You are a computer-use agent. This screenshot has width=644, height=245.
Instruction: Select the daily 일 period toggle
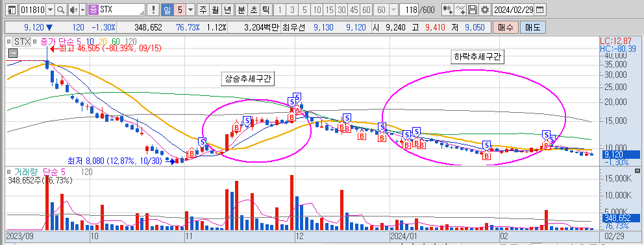(x=167, y=10)
